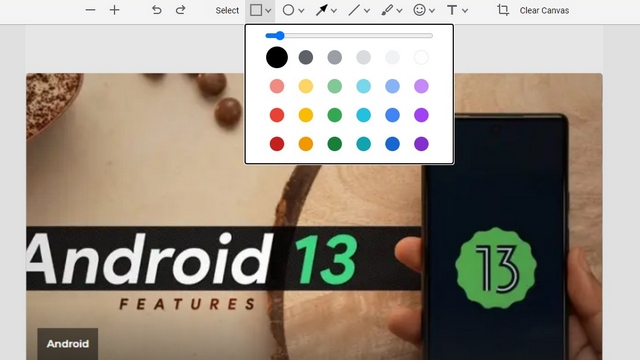Image resolution: width=640 pixels, height=360 pixels.
Task: Select the ellipse shape tool
Action: 288,10
